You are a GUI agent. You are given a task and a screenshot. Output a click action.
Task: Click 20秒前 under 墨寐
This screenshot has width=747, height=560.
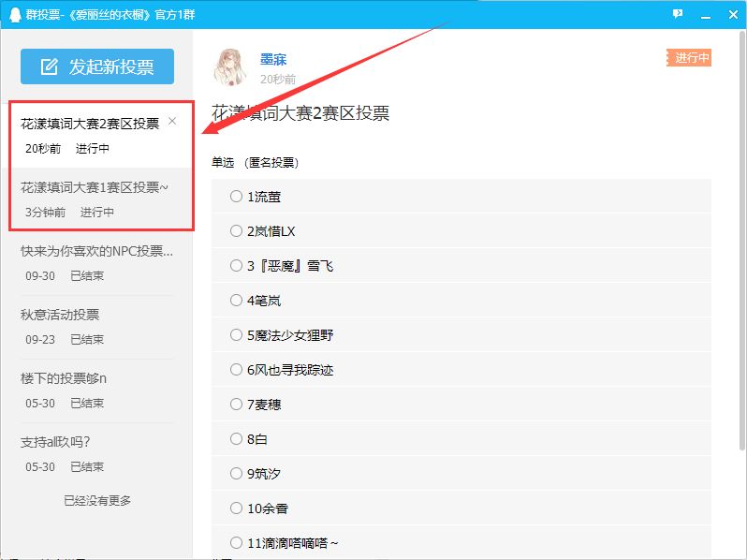(x=278, y=79)
